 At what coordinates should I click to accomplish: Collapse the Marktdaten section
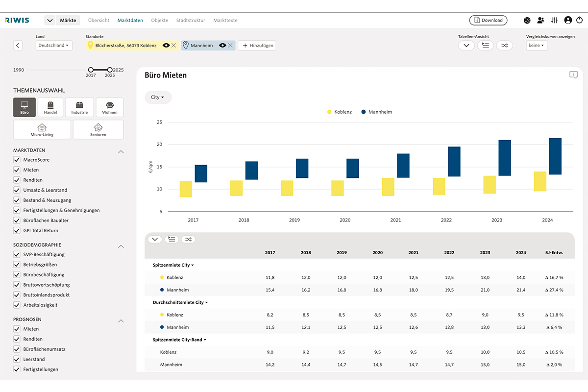[121, 151]
